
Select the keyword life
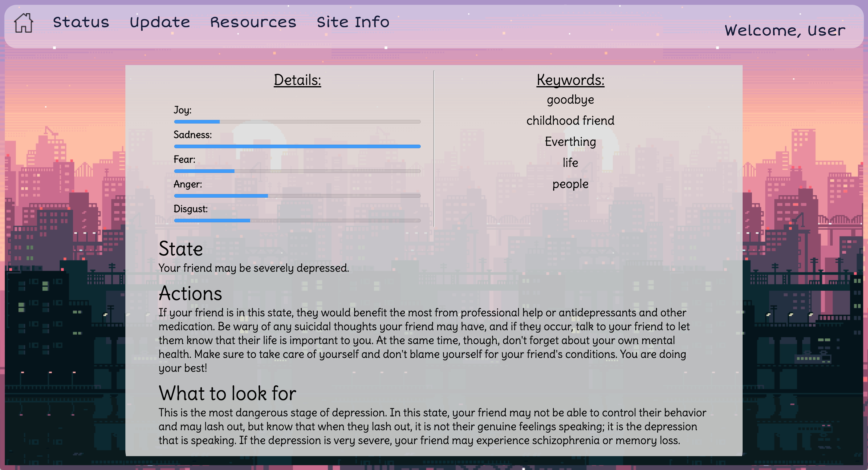click(570, 163)
